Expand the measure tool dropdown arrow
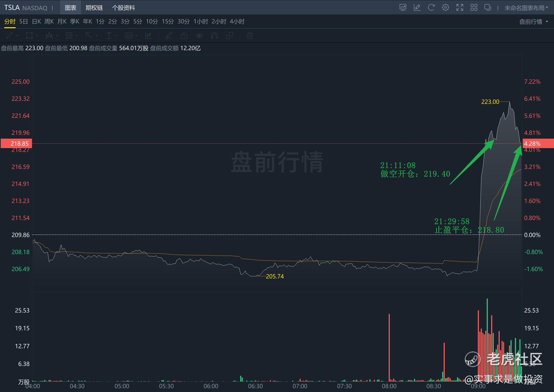Viewport: 554px width, 392px height. point(116,36)
